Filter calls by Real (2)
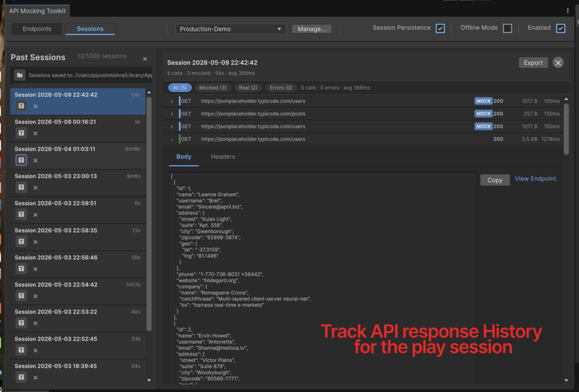 tap(248, 88)
